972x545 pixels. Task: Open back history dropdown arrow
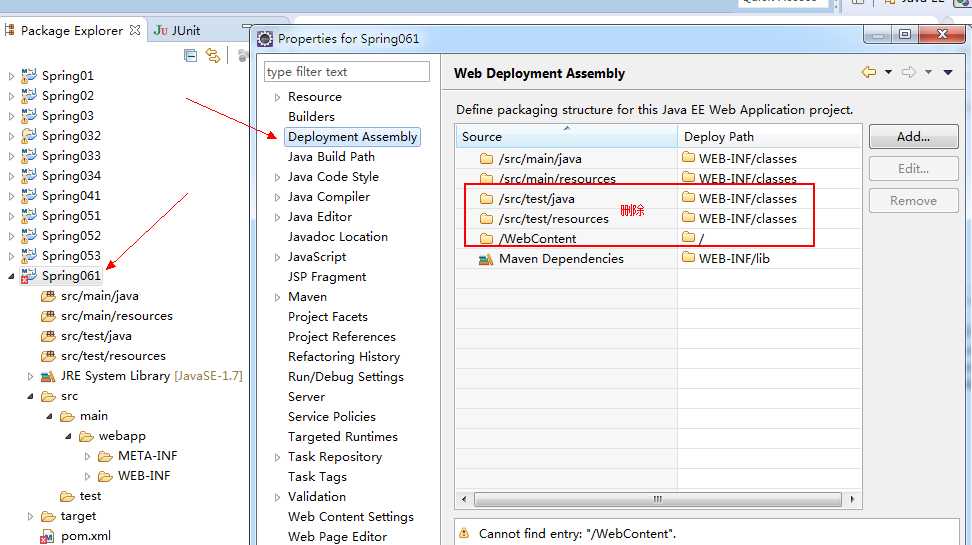coord(888,73)
